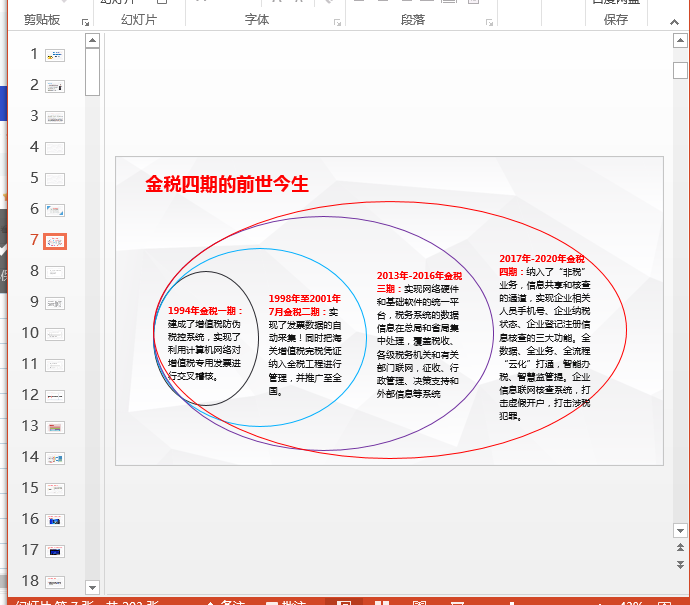Collapse the ribbon with the chevron
690x605 pixels.
click(x=674, y=22)
